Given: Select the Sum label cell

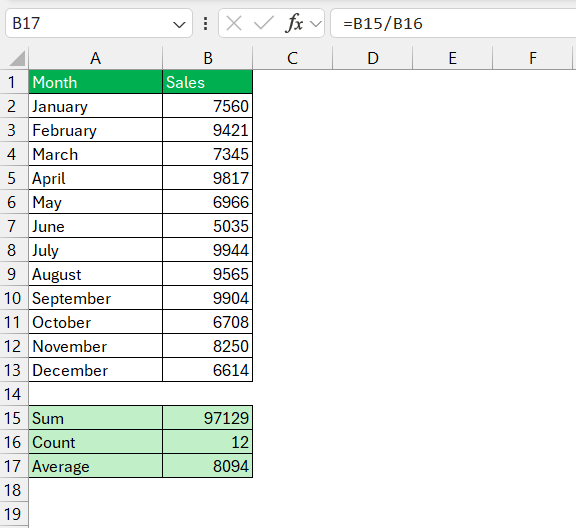Looking at the screenshot, I should (96, 418).
